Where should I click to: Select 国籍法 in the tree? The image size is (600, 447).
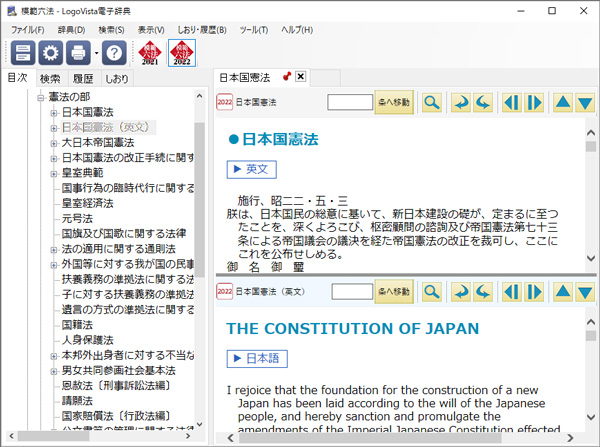[77, 325]
